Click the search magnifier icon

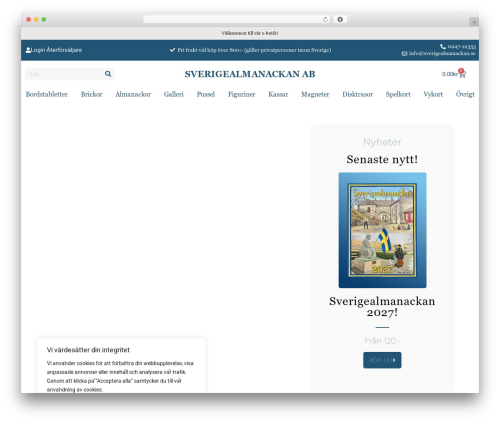(108, 74)
